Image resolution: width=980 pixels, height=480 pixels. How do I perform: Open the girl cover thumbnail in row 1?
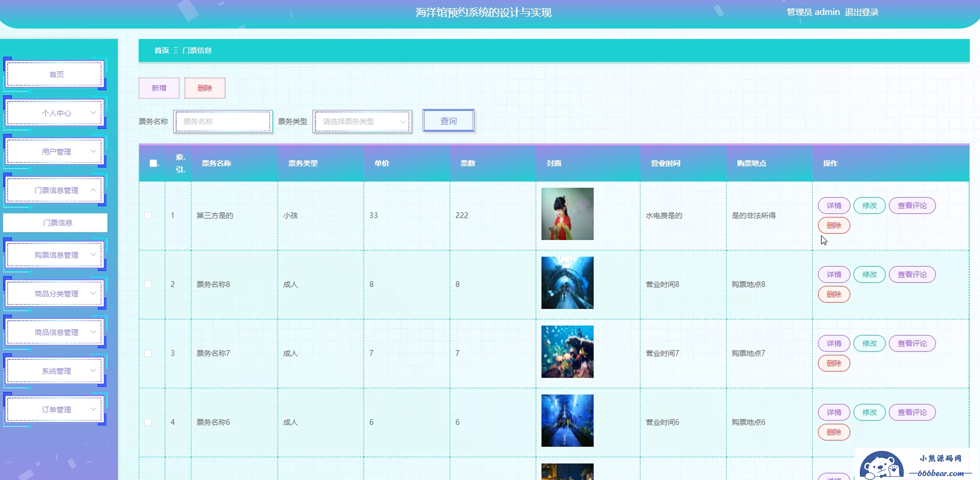[x=567, y=214]
